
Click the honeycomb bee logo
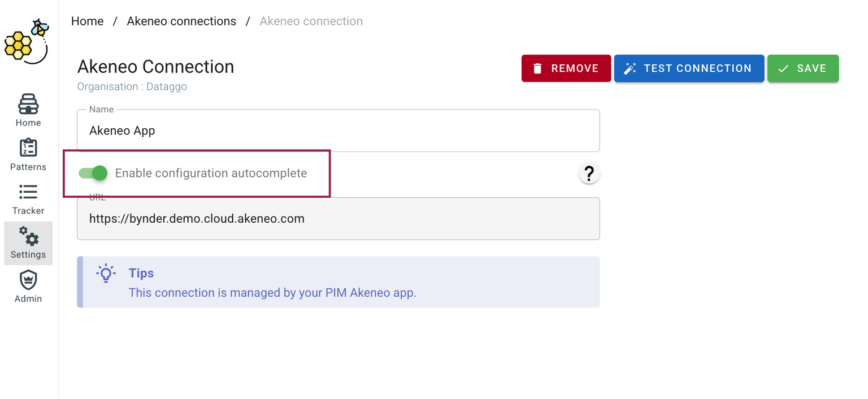pos(27,41)
